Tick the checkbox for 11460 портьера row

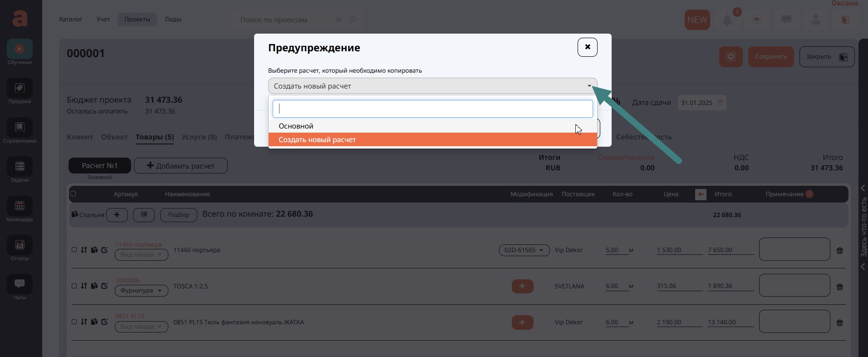74,250
